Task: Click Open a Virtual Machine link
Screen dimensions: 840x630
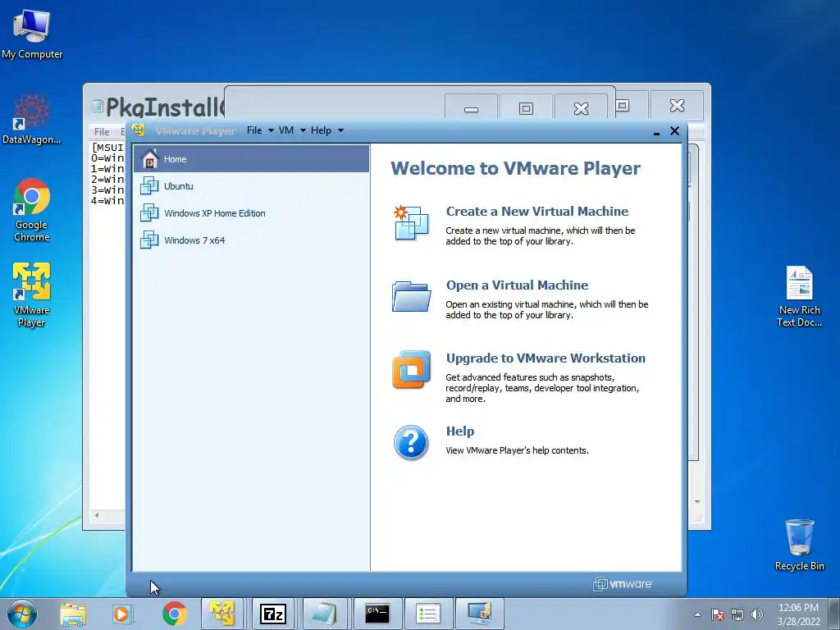Action: pyautogui.click(x=517, y=285)
